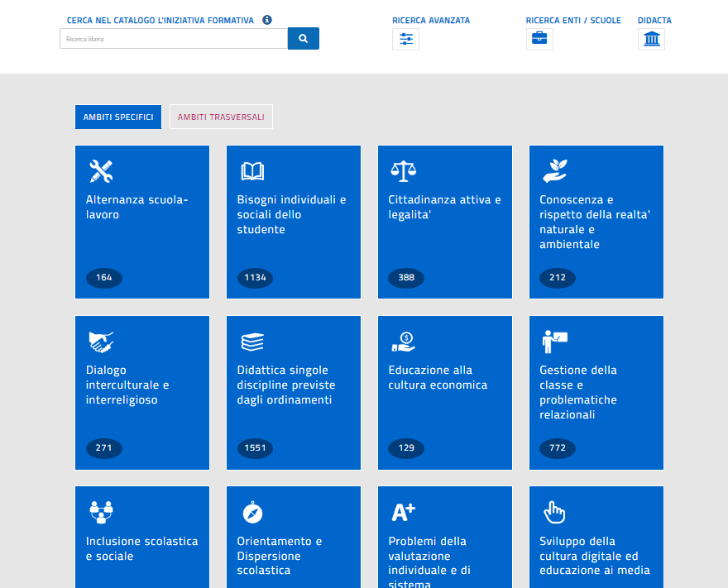
Task: Click the 164 count badge
Action: [x=104, y=278]
